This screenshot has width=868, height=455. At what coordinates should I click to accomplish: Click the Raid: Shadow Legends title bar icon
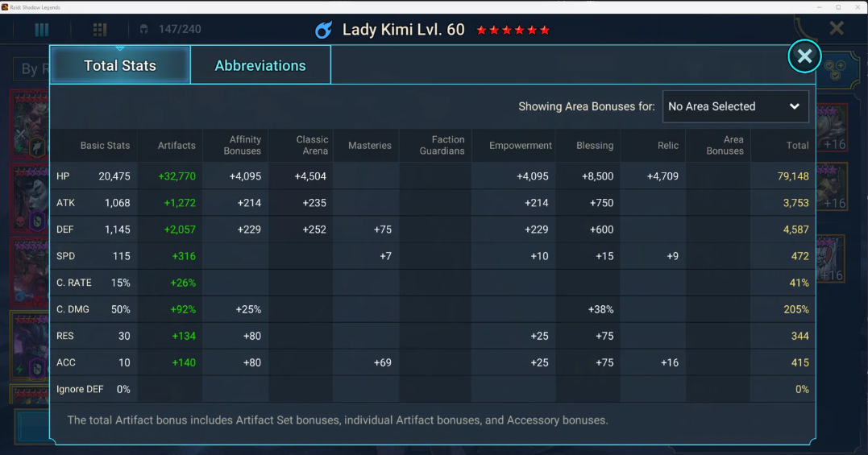(5, 7)
